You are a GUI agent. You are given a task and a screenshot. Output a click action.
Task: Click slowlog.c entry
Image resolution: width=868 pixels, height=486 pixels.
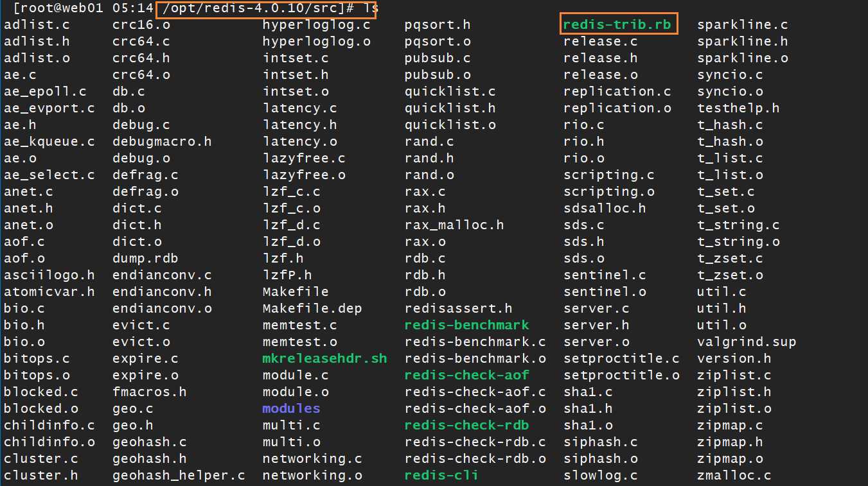pyautogui.click(x=601, y=475)
